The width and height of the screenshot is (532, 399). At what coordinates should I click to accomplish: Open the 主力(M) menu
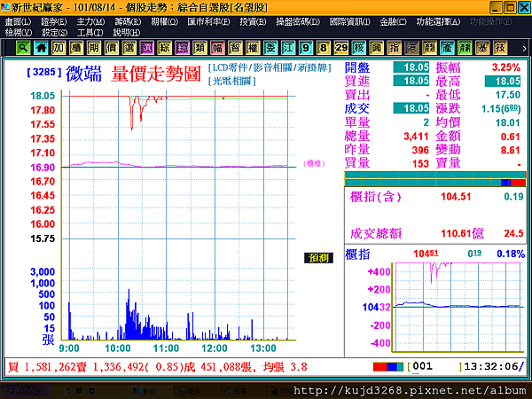pyautogui.click(x=90, y=22)
